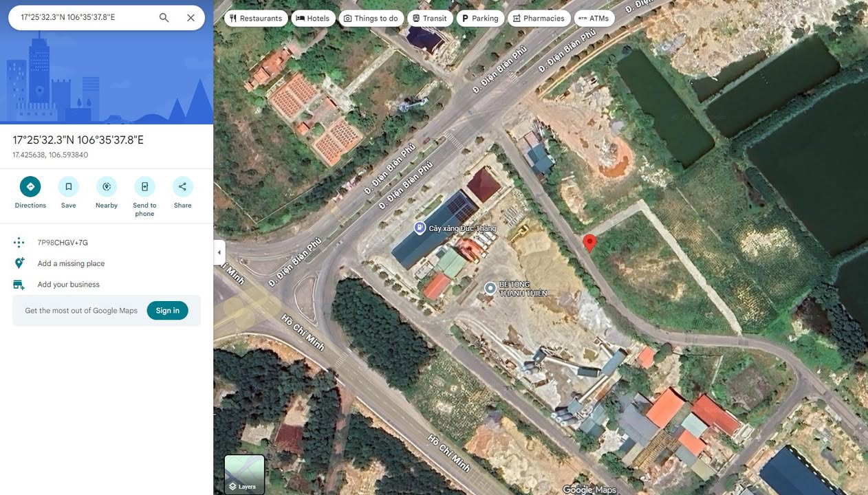Show Pharmacies on the map
The image size is (868, 495).
pyautogui.click(x=539, y=19)
